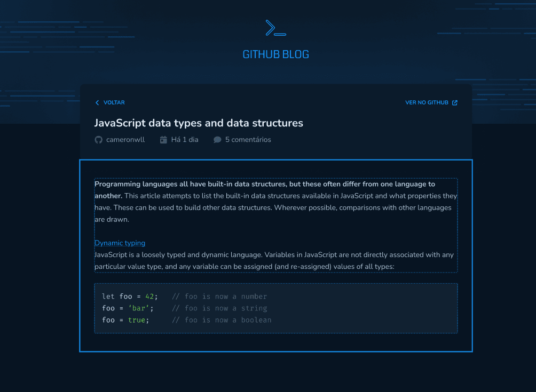This screenshot has width=536, height=392.
Task: Click the comment bubble icon
Action: pos(217,140)
